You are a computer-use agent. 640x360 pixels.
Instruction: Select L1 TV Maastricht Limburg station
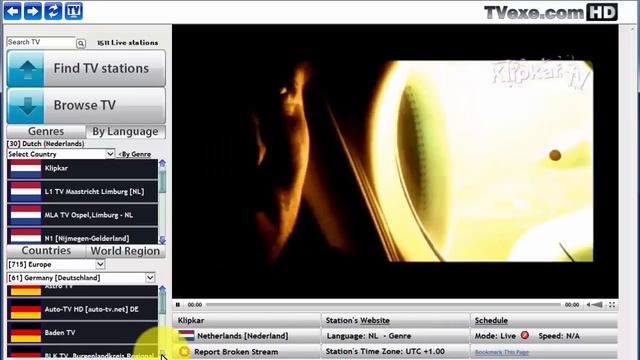[82, 191]
